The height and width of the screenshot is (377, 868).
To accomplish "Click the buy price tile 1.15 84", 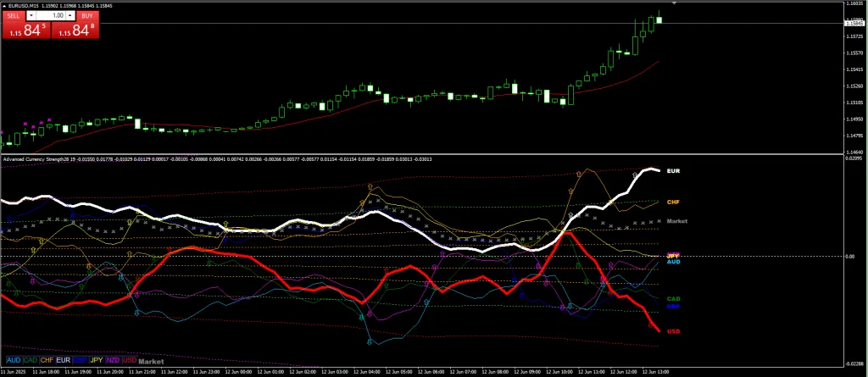I will [75, 30].
